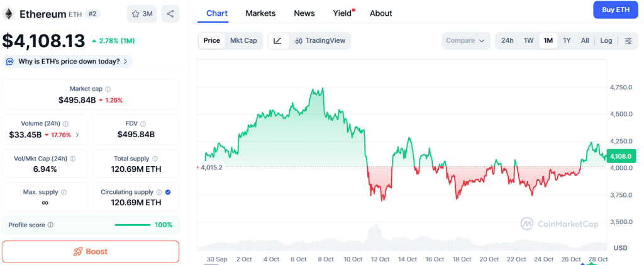
Task: Switch to the Yield tab
Action: pos(343,13)
